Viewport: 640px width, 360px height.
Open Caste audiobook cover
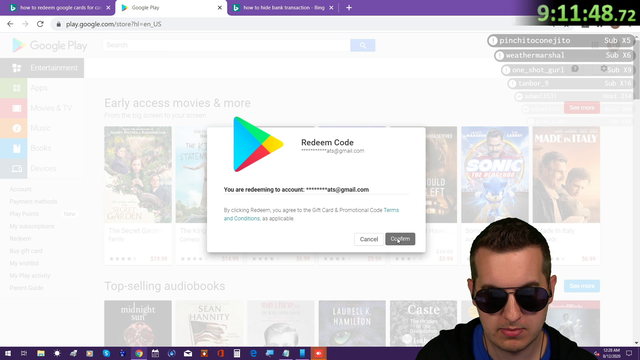[423, 323]
